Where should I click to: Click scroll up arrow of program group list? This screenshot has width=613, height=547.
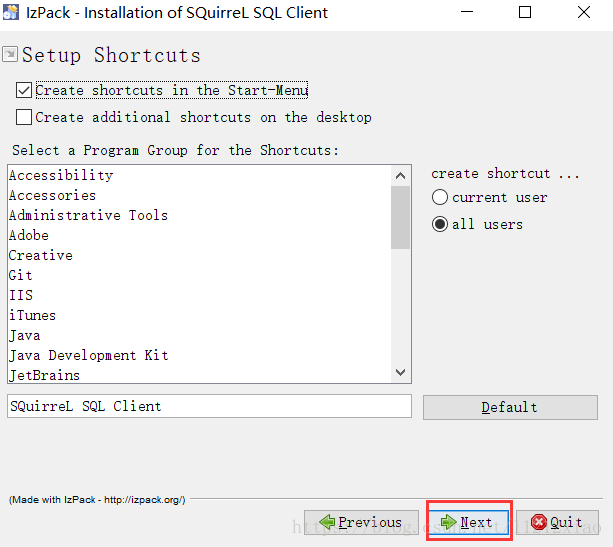point(400,176)
